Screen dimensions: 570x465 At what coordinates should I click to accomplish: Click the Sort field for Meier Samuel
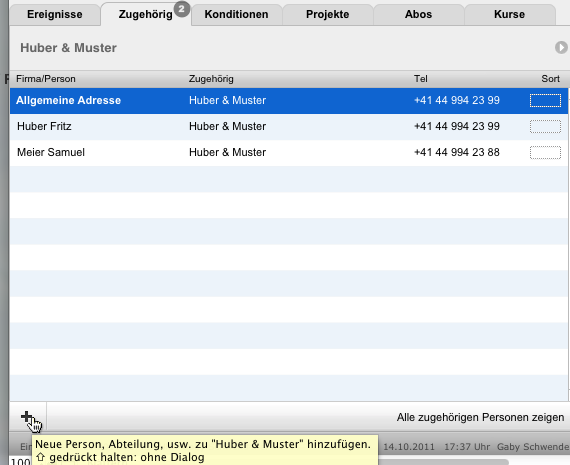point(545,153)
